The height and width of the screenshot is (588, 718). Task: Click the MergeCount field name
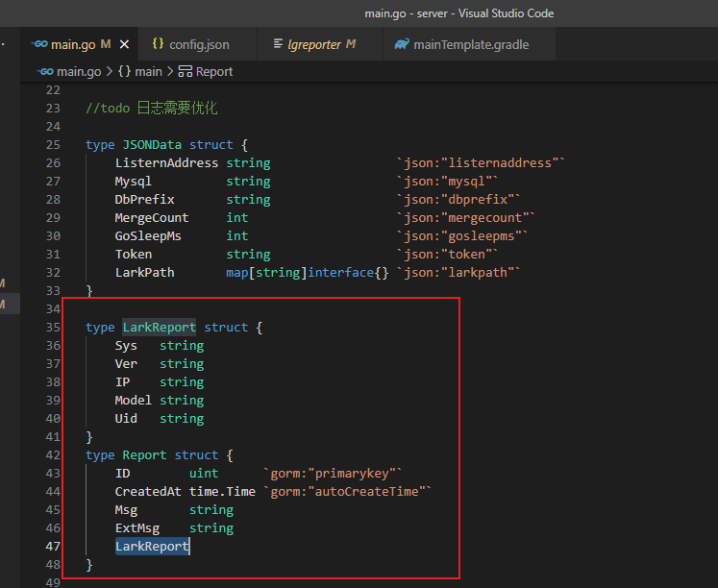coord(152,218)
